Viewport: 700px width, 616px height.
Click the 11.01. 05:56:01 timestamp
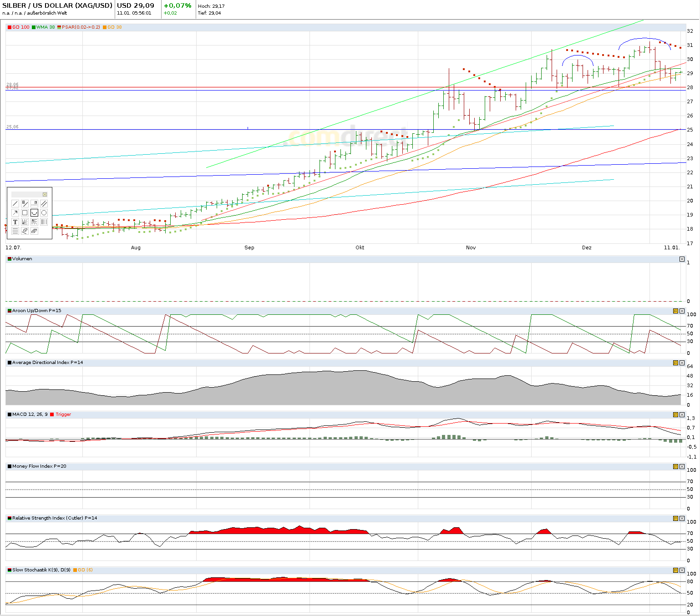134,13
